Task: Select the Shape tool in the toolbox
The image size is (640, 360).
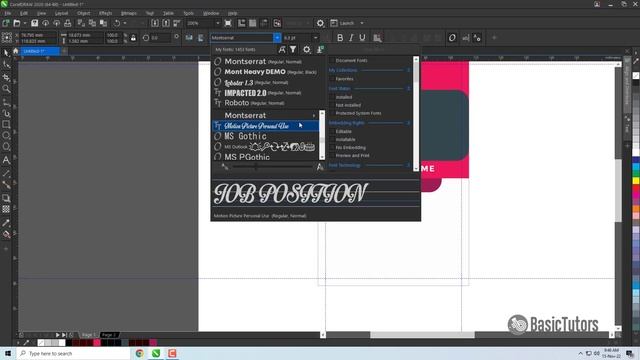Action: 6,64
